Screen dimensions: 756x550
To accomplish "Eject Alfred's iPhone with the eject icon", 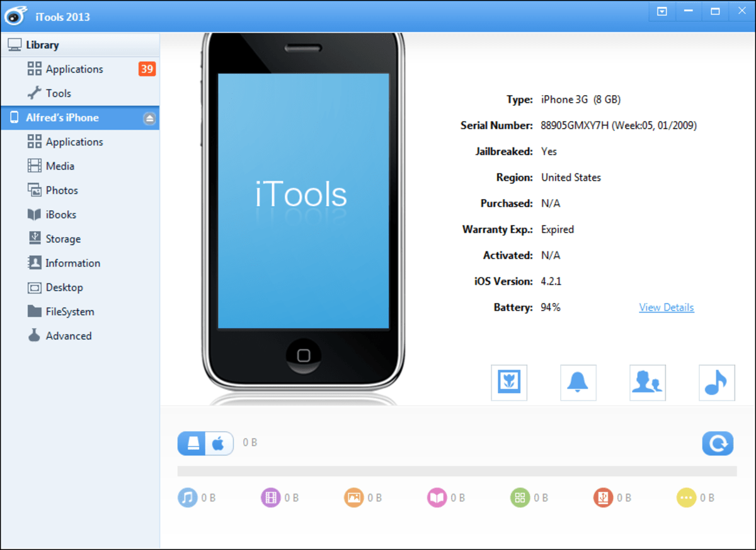I will [149, 118].
